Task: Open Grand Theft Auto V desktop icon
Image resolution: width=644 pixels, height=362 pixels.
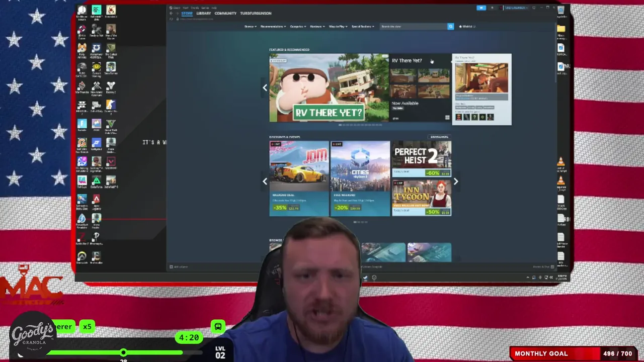Action: point(111,126)
